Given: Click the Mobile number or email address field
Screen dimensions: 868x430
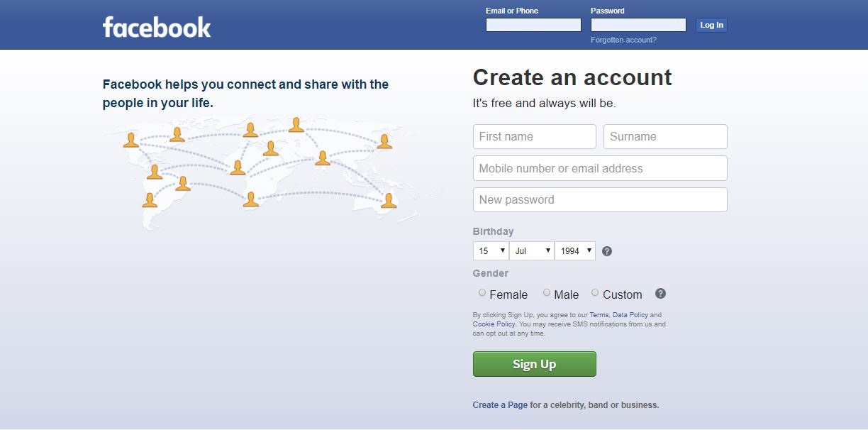Looking at the screenshot, I should [600, 168].
